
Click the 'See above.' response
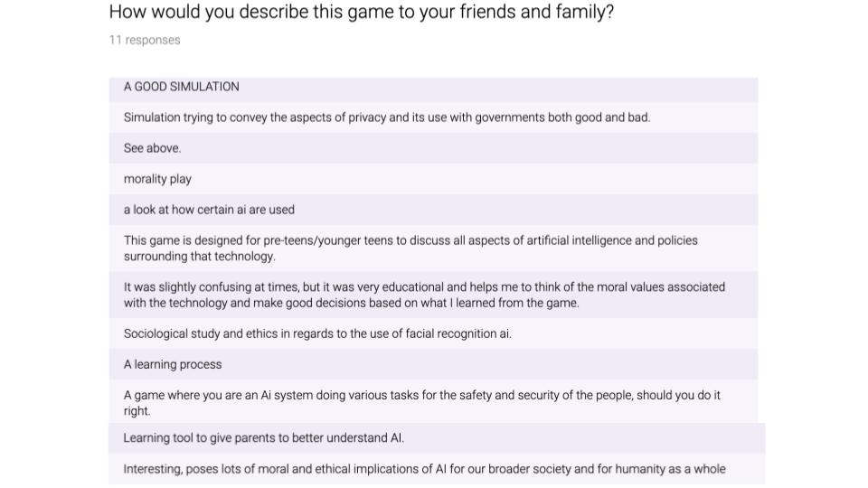coord(433,148)
